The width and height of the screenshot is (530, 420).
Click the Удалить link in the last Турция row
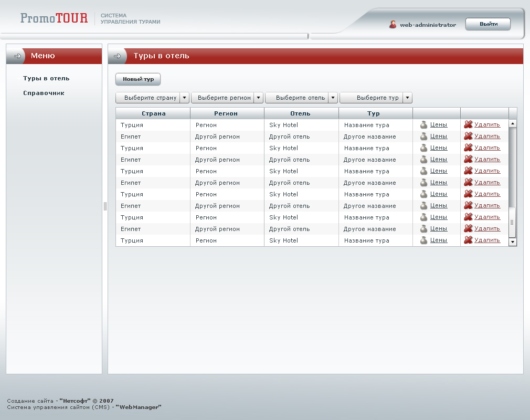487,240
